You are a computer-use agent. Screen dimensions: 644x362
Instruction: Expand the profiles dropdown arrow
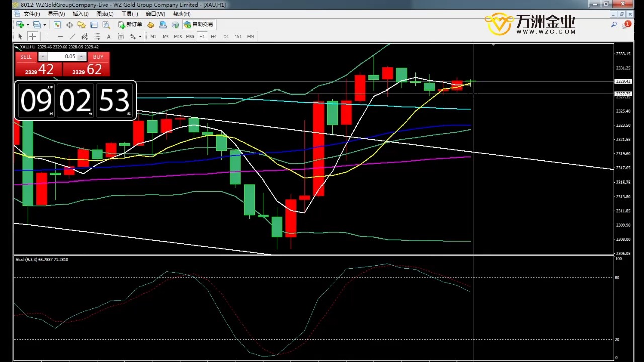point(44,24)
